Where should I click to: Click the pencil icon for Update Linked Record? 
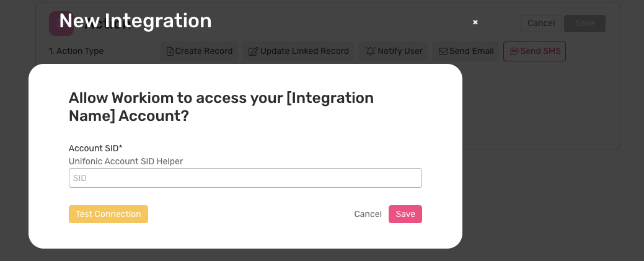coord(254,51)
